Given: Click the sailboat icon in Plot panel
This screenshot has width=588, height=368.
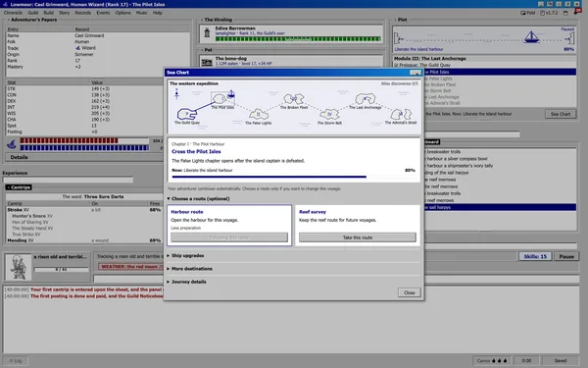Looking at the screenshot, I should tap(531, 37).
